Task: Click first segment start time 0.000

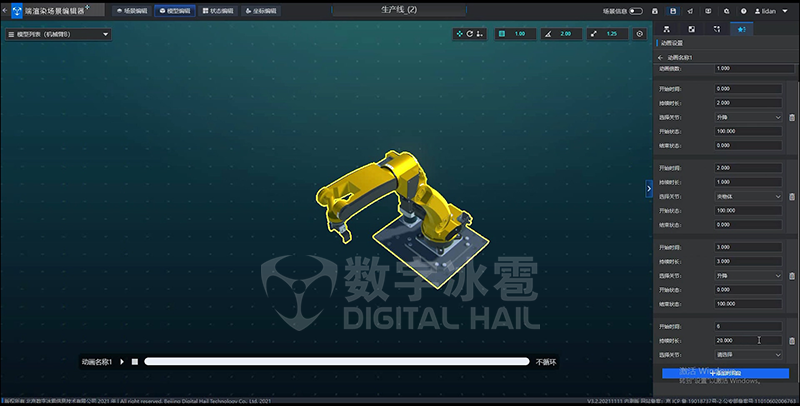Action: point(747,89)
